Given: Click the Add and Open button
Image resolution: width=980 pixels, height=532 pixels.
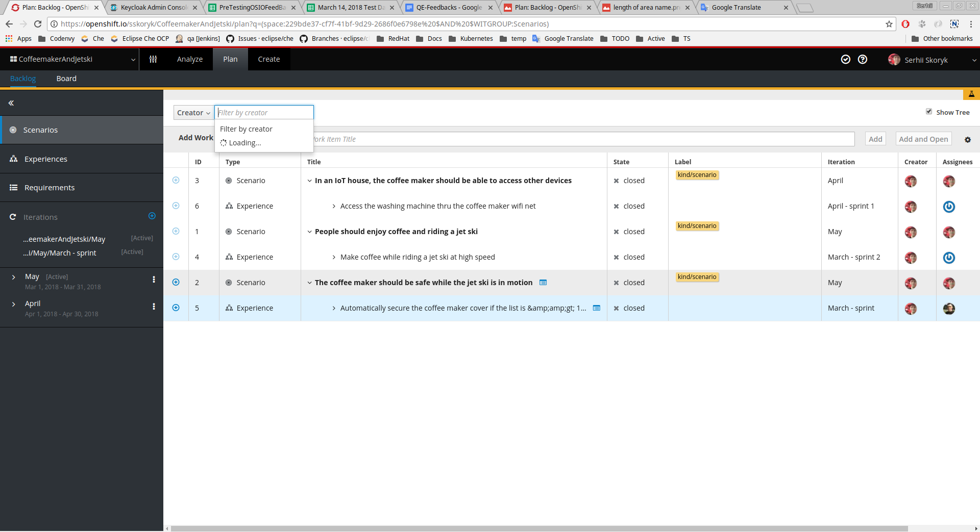Looking at the screenshot, I should click(x=923, y=139).
